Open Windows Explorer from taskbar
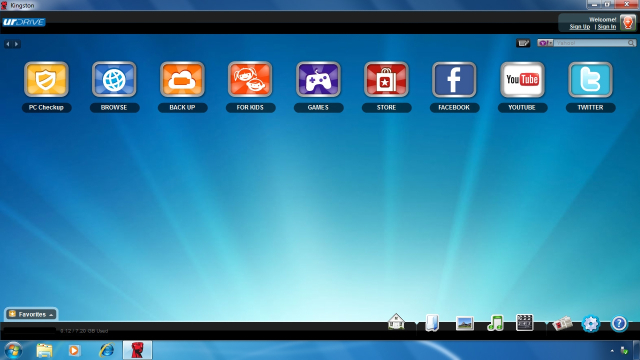The width and height of the screenshot is (640, 360). tap(44, 350)
